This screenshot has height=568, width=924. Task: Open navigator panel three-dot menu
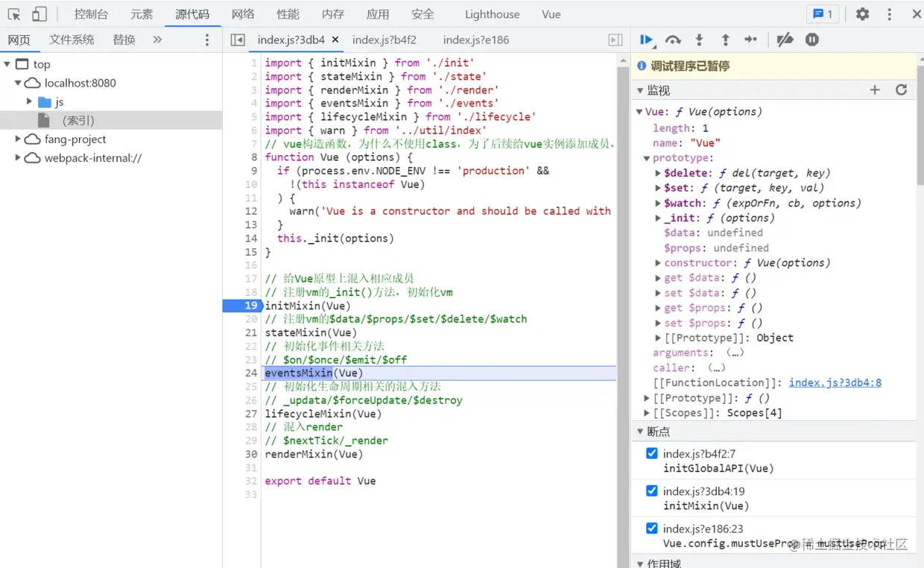coord(207,40)
